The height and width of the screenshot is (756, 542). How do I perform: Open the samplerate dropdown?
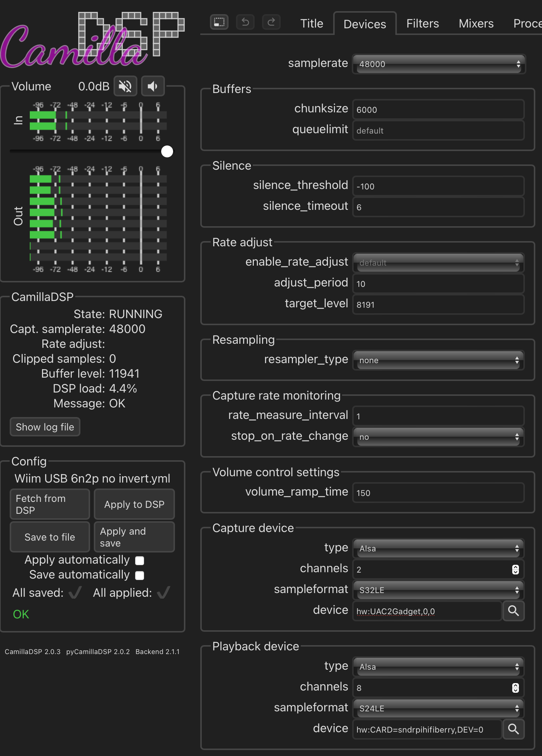(439, 64)
